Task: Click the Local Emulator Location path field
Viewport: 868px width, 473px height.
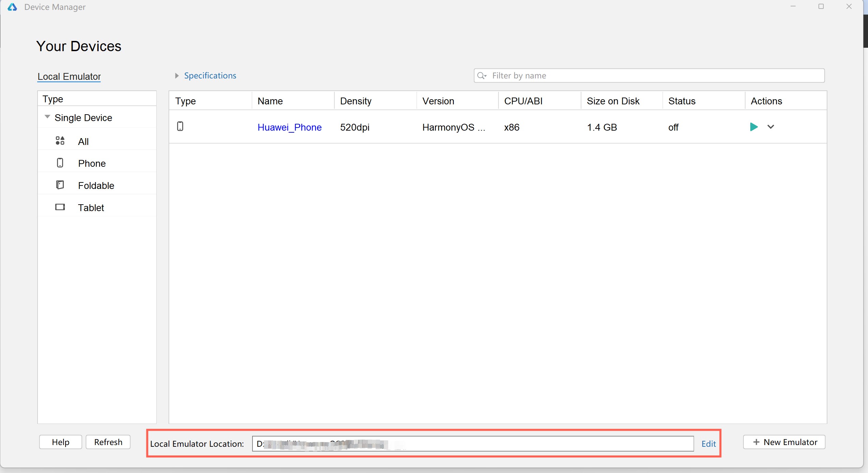Action: [x=473, y=444]
